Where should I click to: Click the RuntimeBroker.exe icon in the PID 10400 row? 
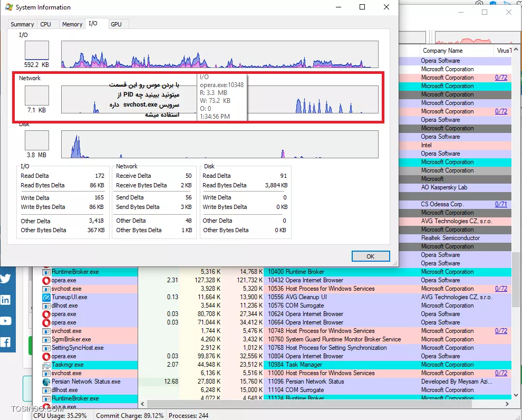[x=46, y=272]
